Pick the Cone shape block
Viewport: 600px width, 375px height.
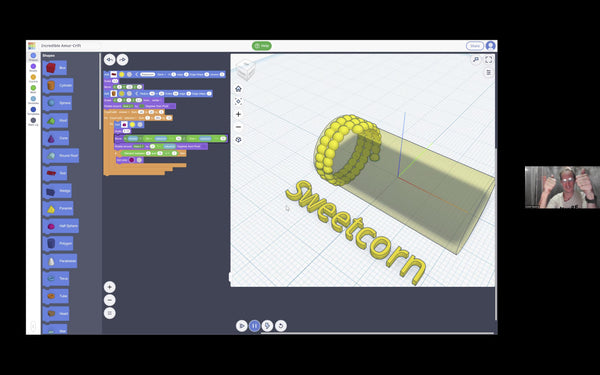[x=56, y=138]
